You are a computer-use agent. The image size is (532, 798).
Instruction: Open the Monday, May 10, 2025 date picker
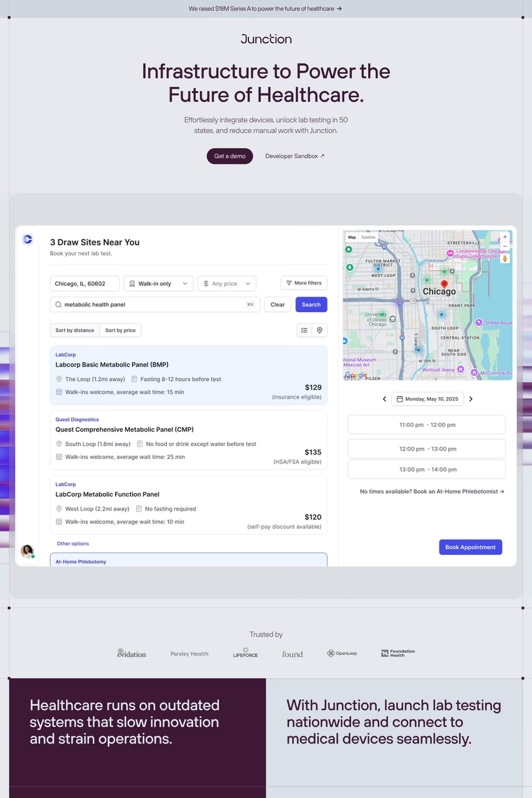pyautogui.click(x=427, y=399)
